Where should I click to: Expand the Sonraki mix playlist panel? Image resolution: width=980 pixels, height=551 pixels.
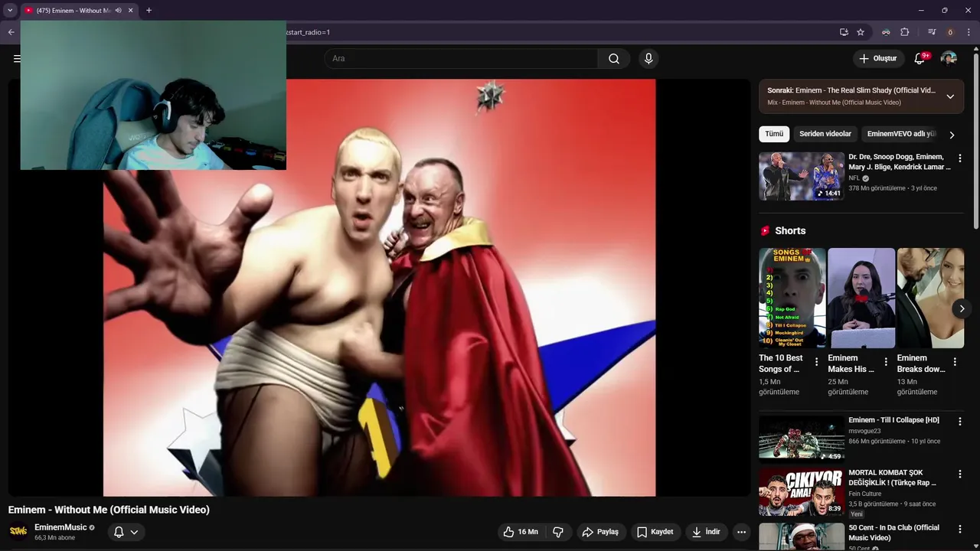tap(950, 96)
